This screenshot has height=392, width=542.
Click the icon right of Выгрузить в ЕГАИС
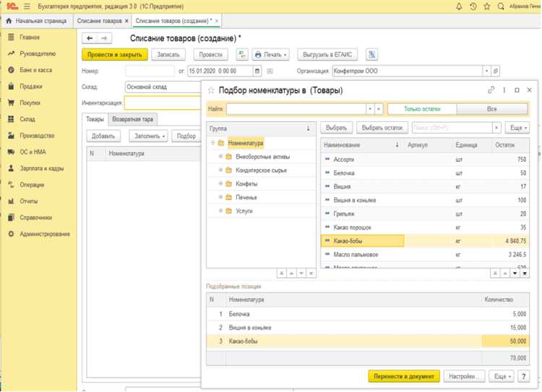pos(371,54)
